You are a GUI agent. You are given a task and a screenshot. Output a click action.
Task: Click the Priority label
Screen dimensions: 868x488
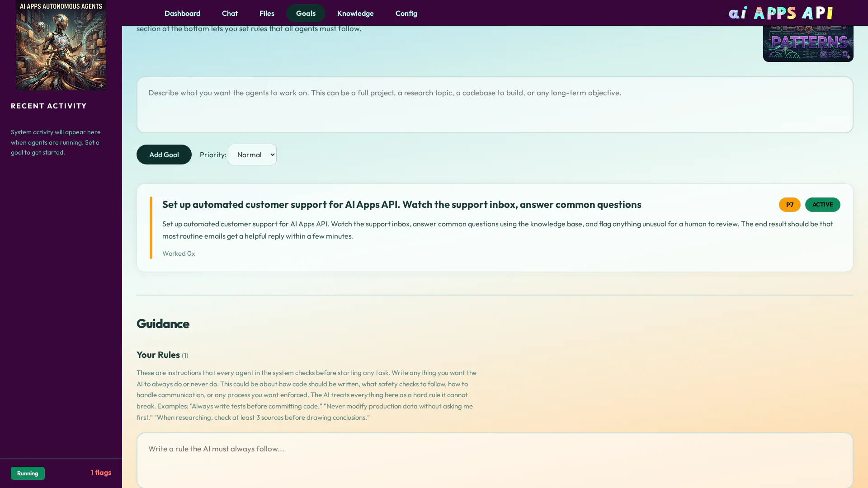tap(213, 155)
